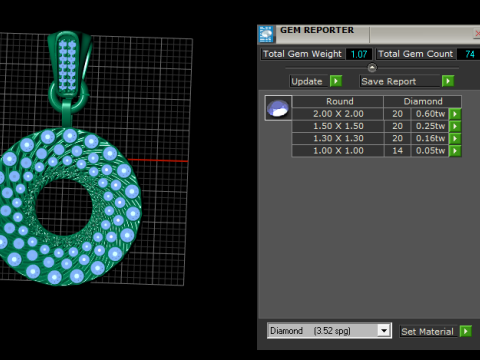
Task: Click the Gem Reporter panel logo icon
Action: [266, 34]
